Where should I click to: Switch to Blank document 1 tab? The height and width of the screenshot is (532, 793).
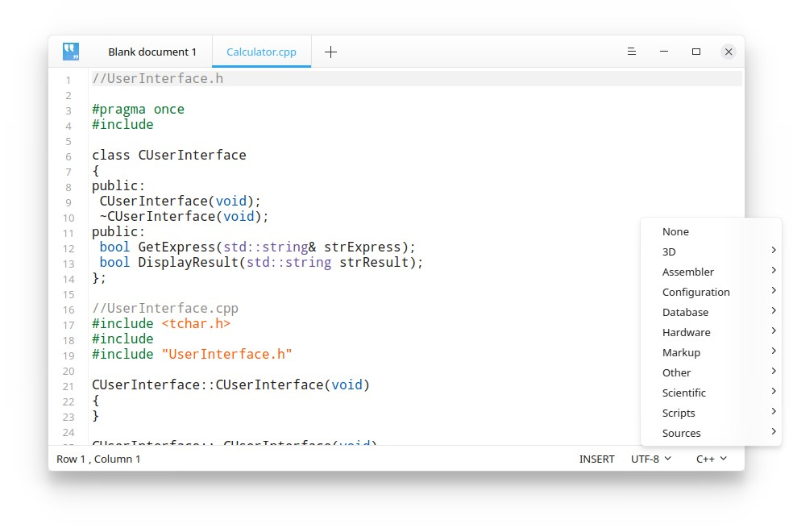pyautogui.click(x=152, y=52)
